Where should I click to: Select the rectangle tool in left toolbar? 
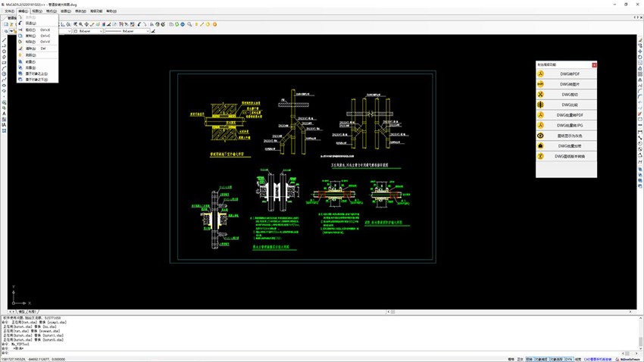pyautogui.click(x=4, y=63)
